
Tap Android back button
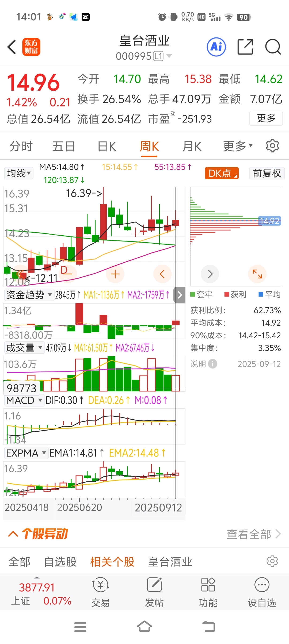pyautogui.click(x=209, y=626)
